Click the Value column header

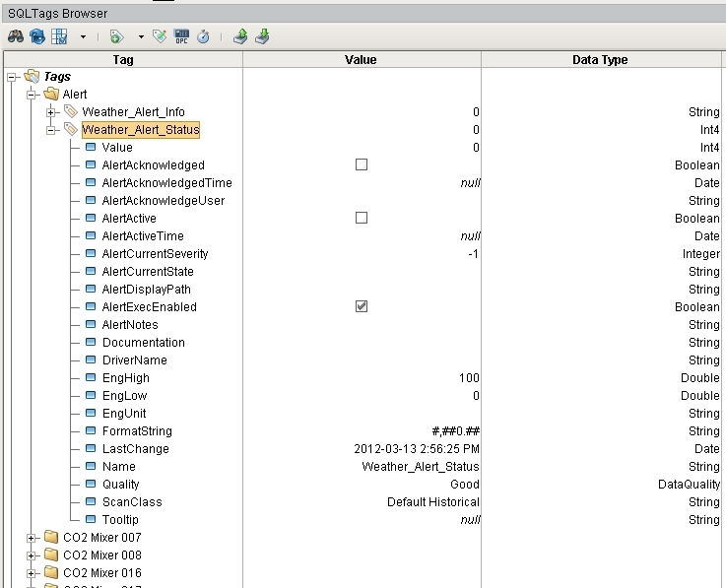(362, 60)
